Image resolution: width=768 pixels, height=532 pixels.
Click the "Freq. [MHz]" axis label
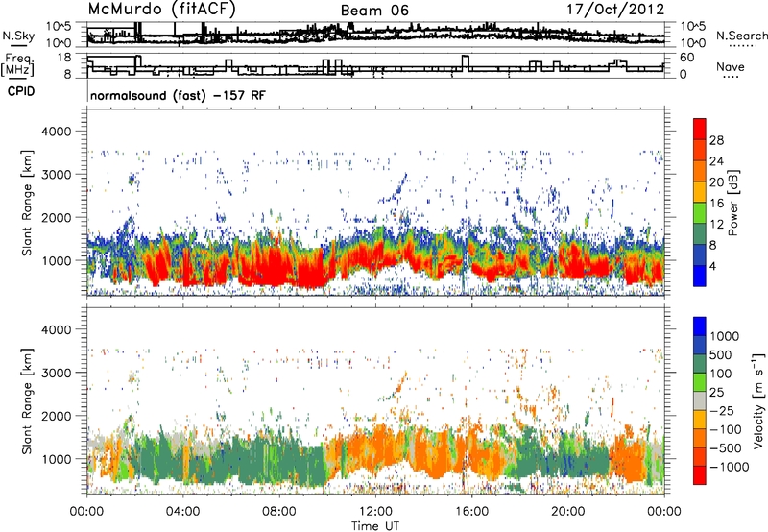(17, 64)
